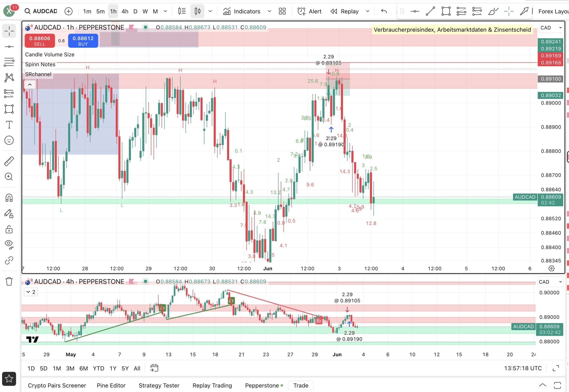Select the D daily timeframe
This screenshot has height=392, width=569.
click(135, 11)
